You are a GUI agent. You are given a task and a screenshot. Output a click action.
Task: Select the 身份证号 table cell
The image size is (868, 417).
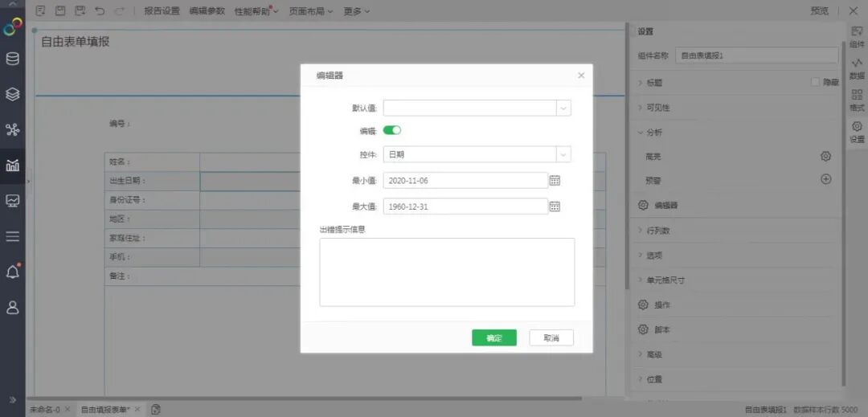click(152, 199)
